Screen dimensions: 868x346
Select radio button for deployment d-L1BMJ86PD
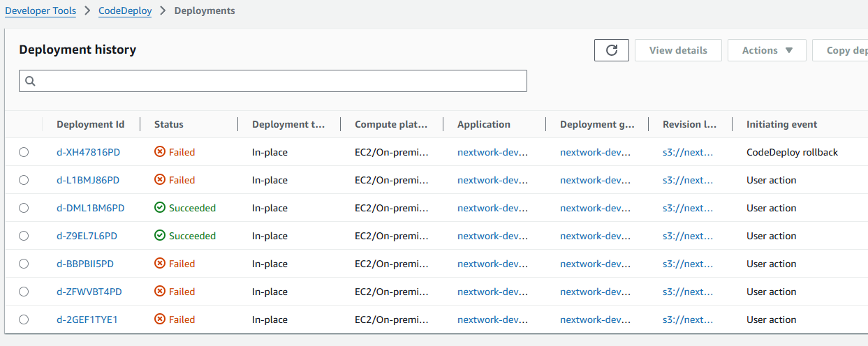coord(24,180)
